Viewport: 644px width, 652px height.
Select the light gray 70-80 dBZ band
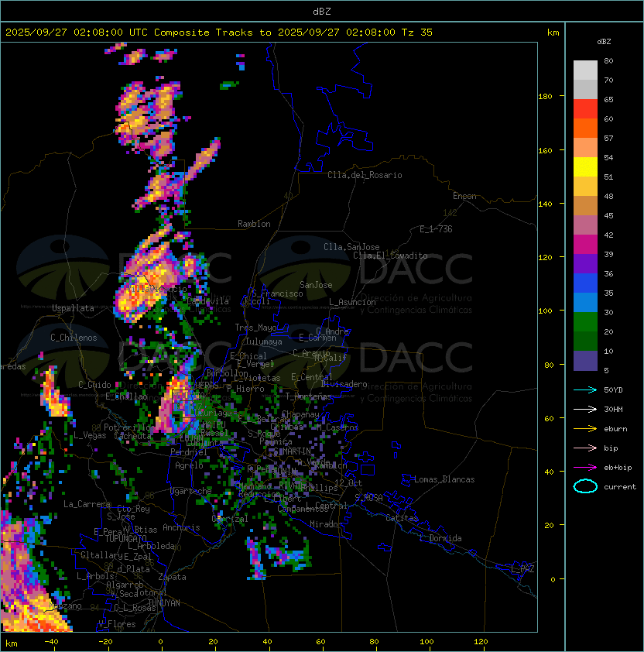tap(585, 70)
